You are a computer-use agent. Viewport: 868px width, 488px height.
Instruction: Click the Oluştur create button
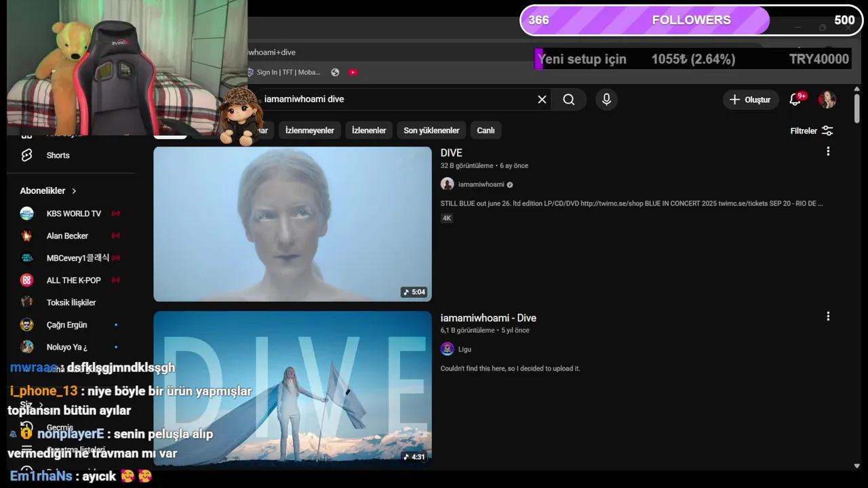click(x=751, y=100)
